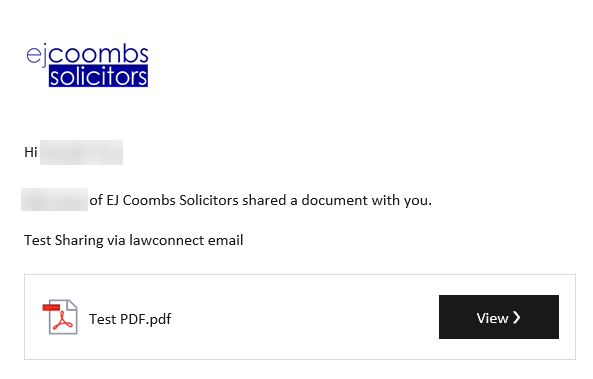This screenshot has height=379, width=593.
Task: Click the EJ Coombs Solicitors logo
Action: coord(87,66)
